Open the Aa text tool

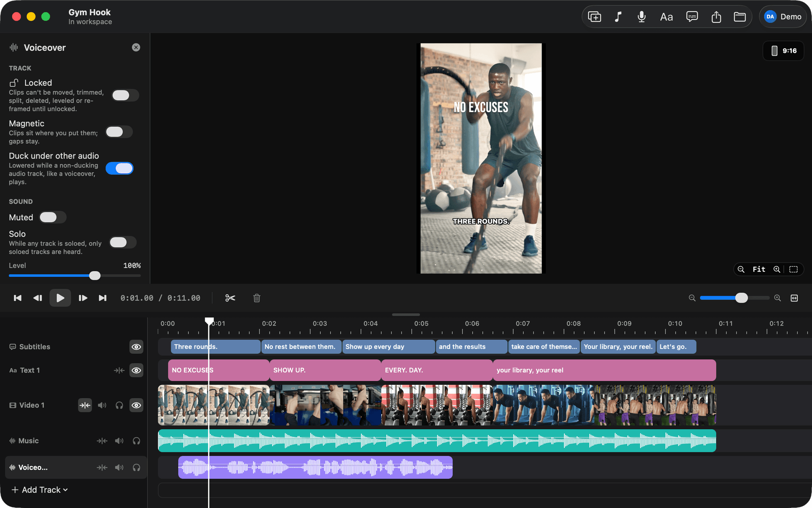666,17
